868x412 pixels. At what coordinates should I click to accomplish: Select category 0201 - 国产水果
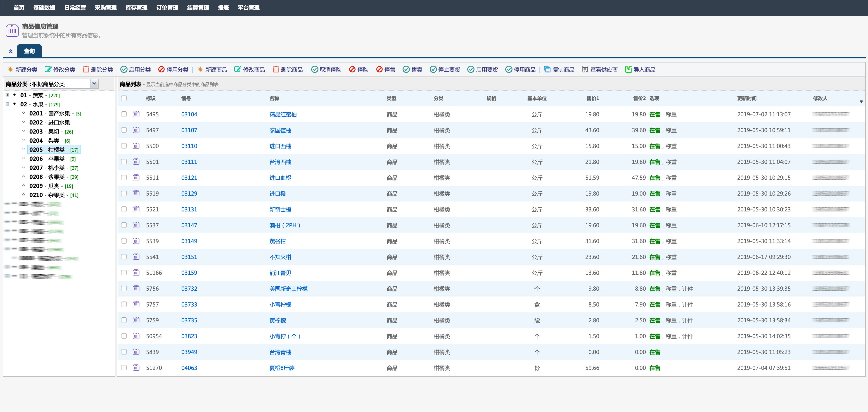(x=55, y=113)
